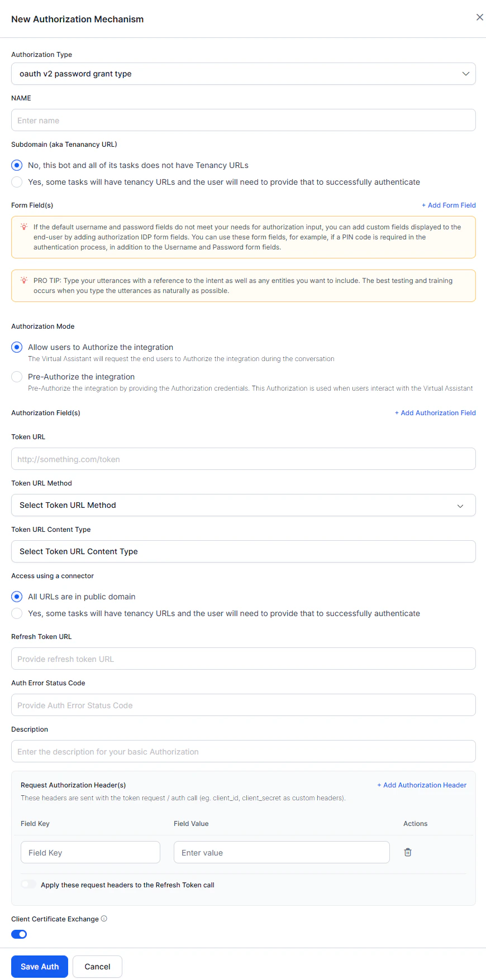This screenshot has width=486, height=980.
Task: Open the Authorization Type dropdown
Action: pyautogui.click(x=243, y=73)
